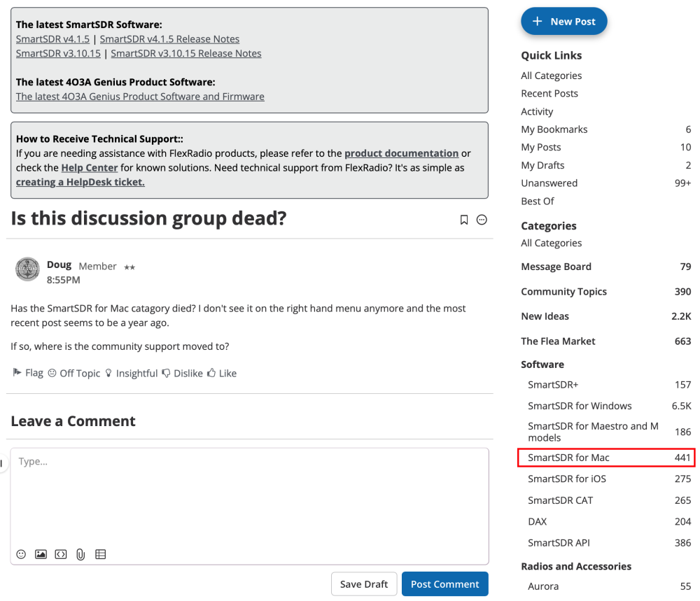
Task: Click creating a HelpDesk ticket link
Action: point(80,182)
